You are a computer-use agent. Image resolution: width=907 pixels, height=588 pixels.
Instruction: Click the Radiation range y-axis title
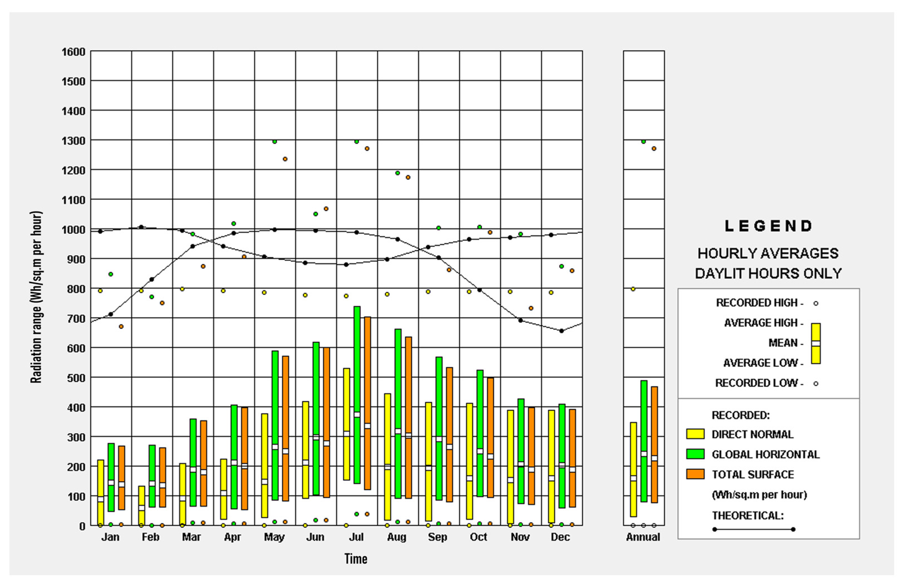[x=37, y=297]
